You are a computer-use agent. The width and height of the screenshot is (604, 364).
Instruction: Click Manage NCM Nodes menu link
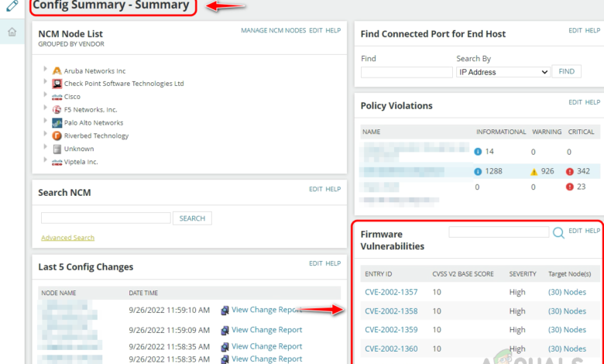tap(273, 30)
